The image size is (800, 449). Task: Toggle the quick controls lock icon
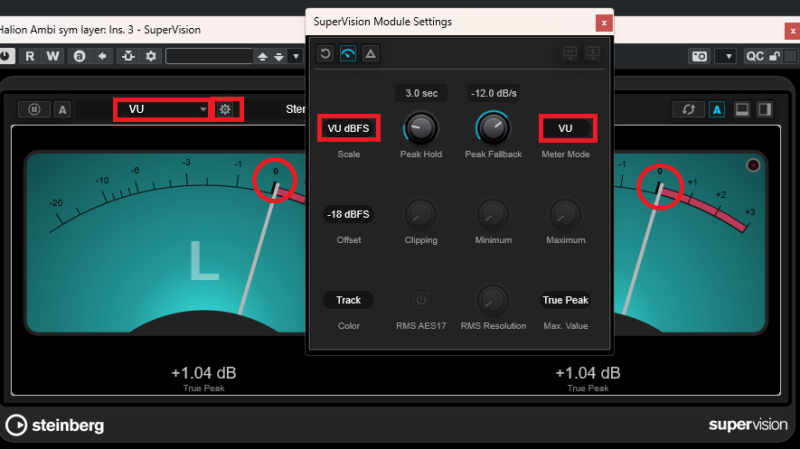click(x=774, y=56)
